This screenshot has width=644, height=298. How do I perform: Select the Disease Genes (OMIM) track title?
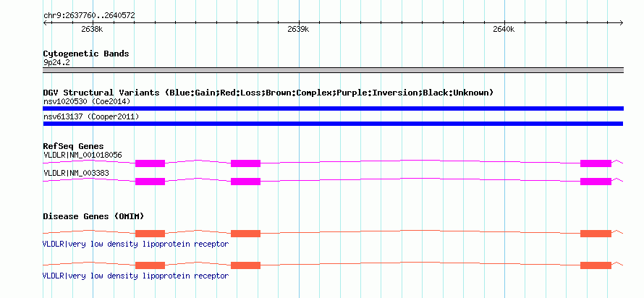93,216
